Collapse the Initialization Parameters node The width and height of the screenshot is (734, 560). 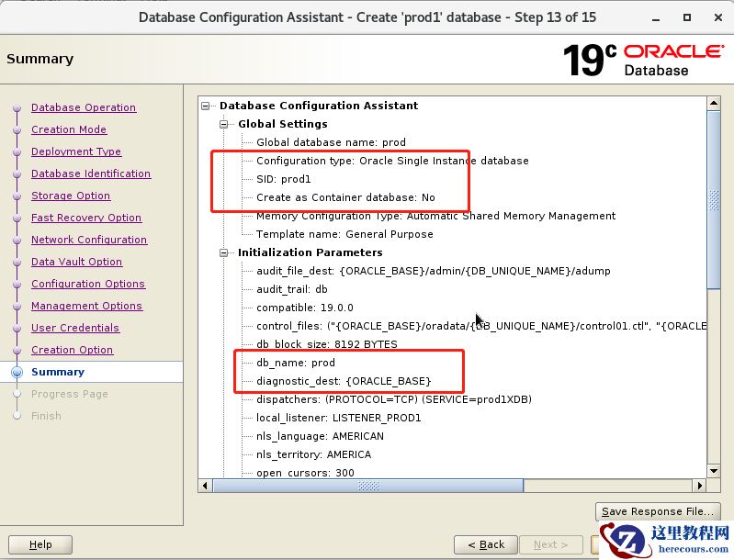click(224, 252)
